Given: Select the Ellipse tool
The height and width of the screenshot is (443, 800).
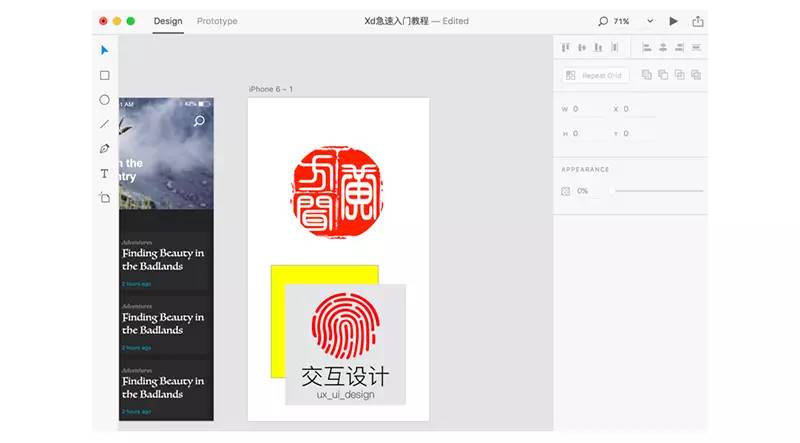Looking at the screenshot, I should [x=104, y=100].
